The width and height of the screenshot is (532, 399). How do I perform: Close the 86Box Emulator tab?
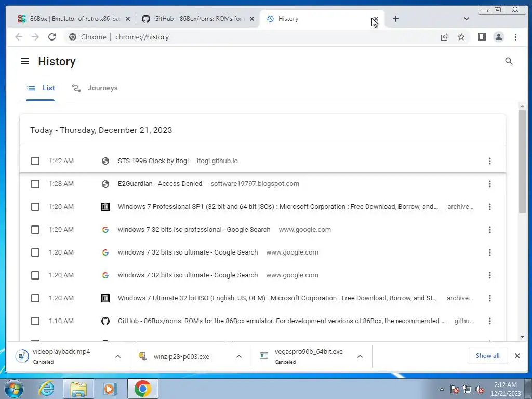(x=128, y=19)
